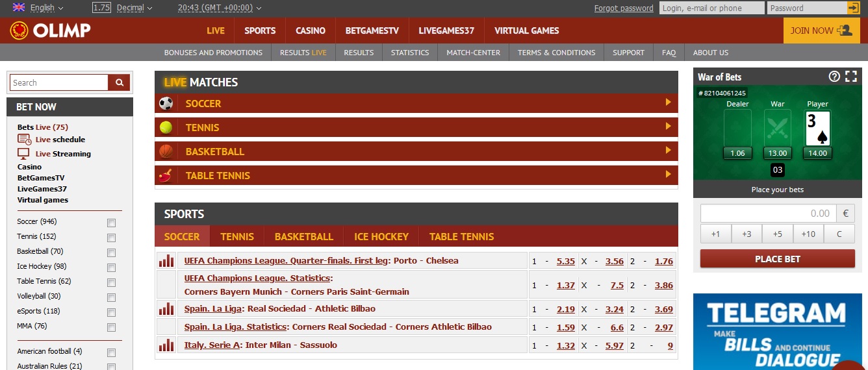Tick the Table Tennis (62) checkbox

point(111,282)
